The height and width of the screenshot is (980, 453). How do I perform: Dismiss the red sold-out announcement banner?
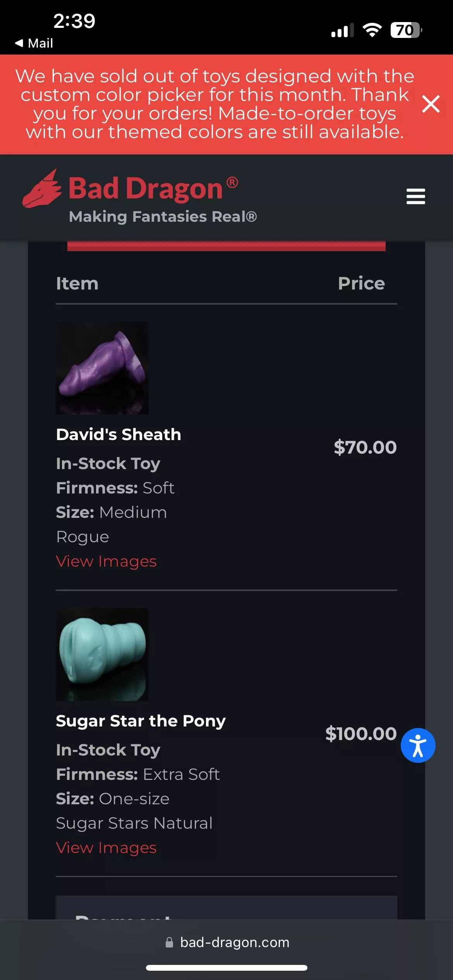click(x=431, y=104)
